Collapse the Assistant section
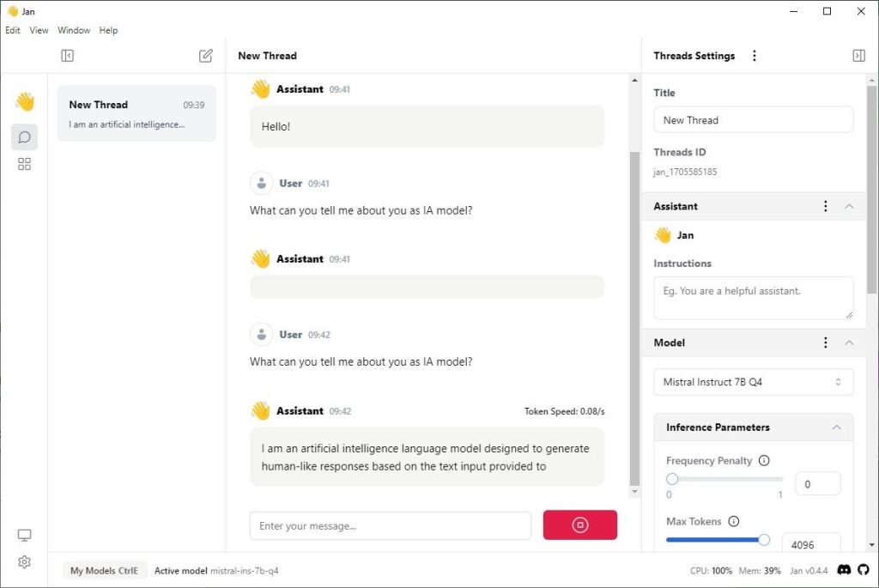 849,206
